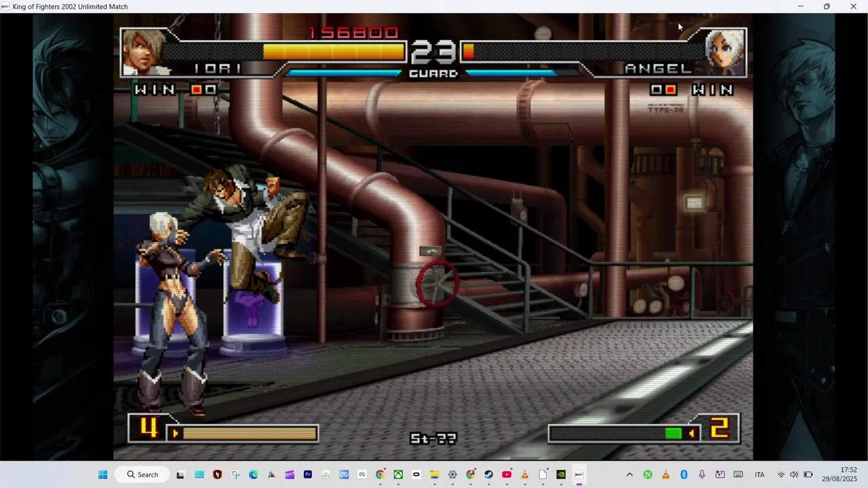Open the Settings gear in the taskbar
868x488 pixels.
[x=452, y=474]
